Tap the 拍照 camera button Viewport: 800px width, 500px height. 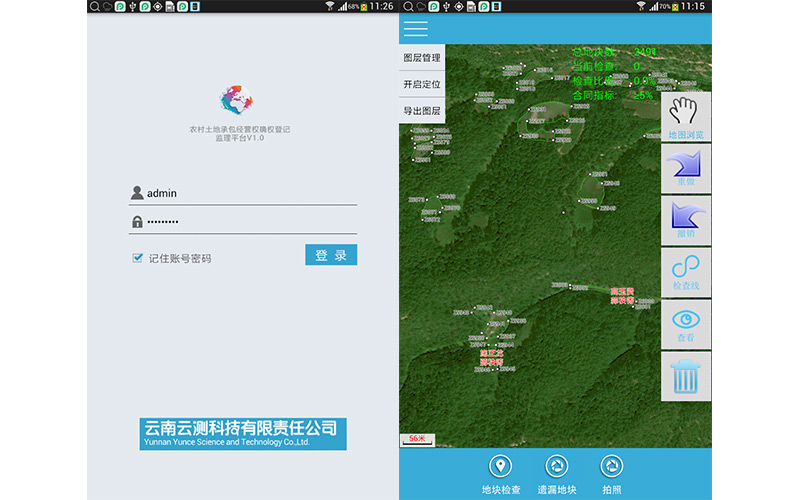point(612,475)
